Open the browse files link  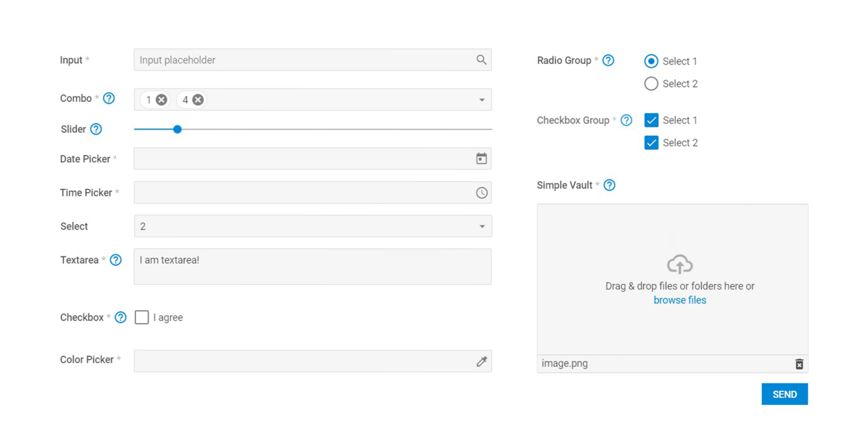coord(680,300)
